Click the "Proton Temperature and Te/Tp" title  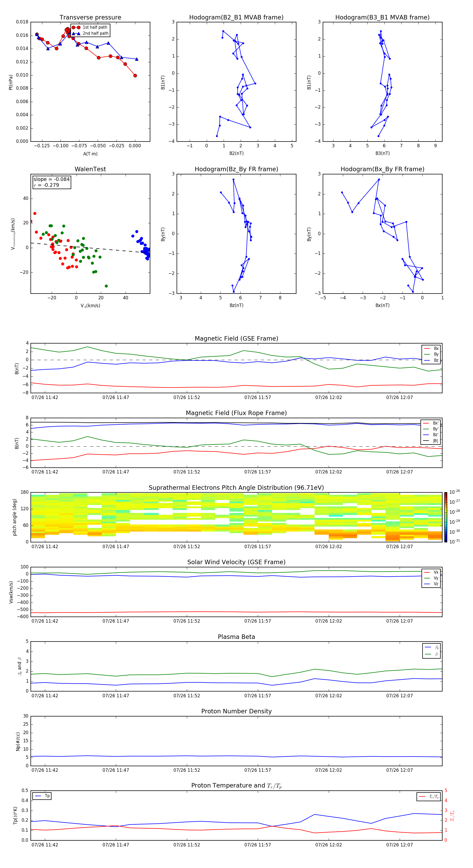coord(236,786)
